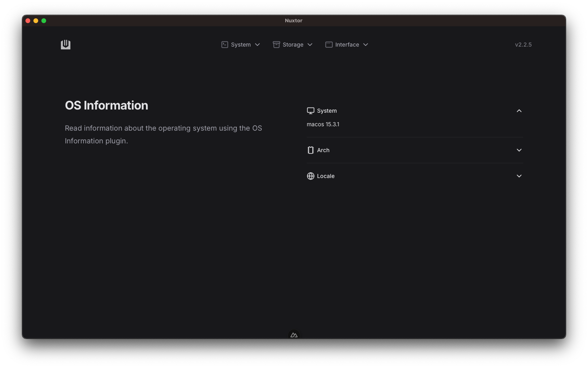Open the Nuxt devtools icon at bottom
This screenshot has height=368, width=588.
coord(294,335)
